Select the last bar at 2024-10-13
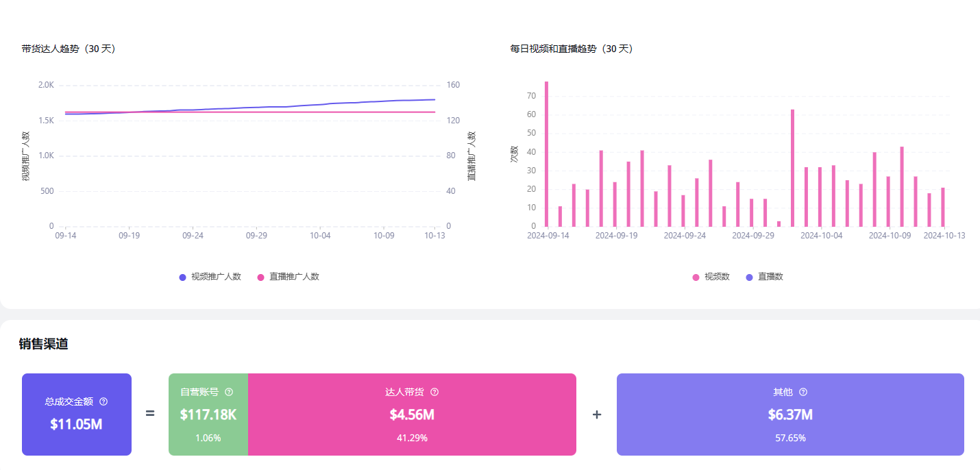980x470 pixels. click(x=943, y=207)
